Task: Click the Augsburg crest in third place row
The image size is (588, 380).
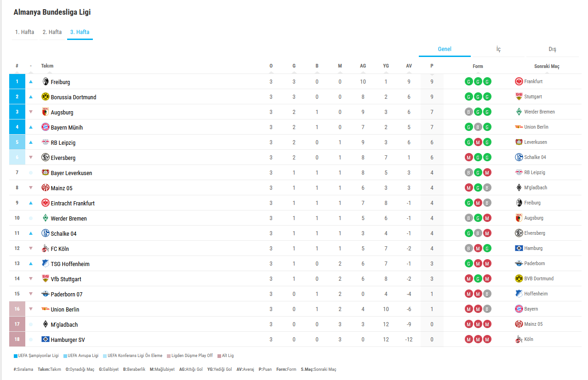Action: [45, 112]
